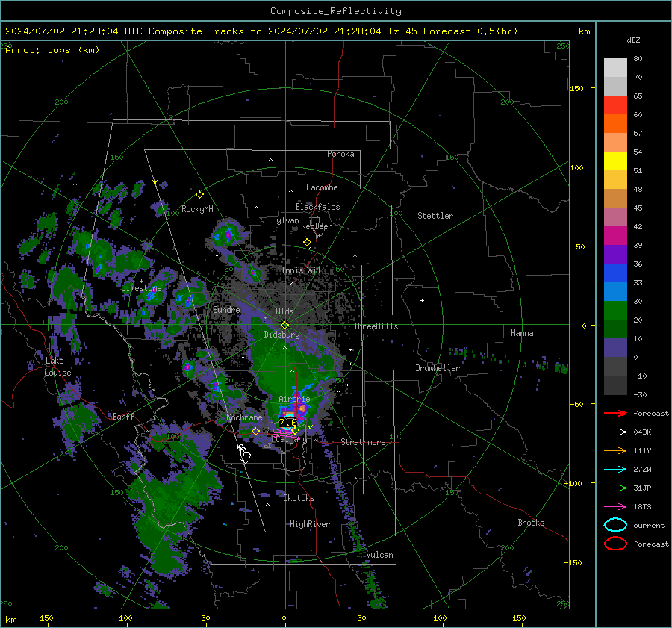Click the white hand-shaped outline south of Cochrane

pyautogui.click(x=244, y=454)
